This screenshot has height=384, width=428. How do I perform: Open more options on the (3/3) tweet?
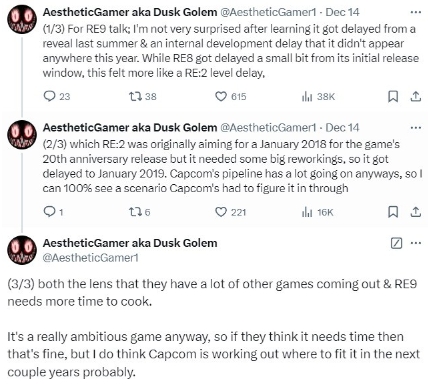coord(415,243)
